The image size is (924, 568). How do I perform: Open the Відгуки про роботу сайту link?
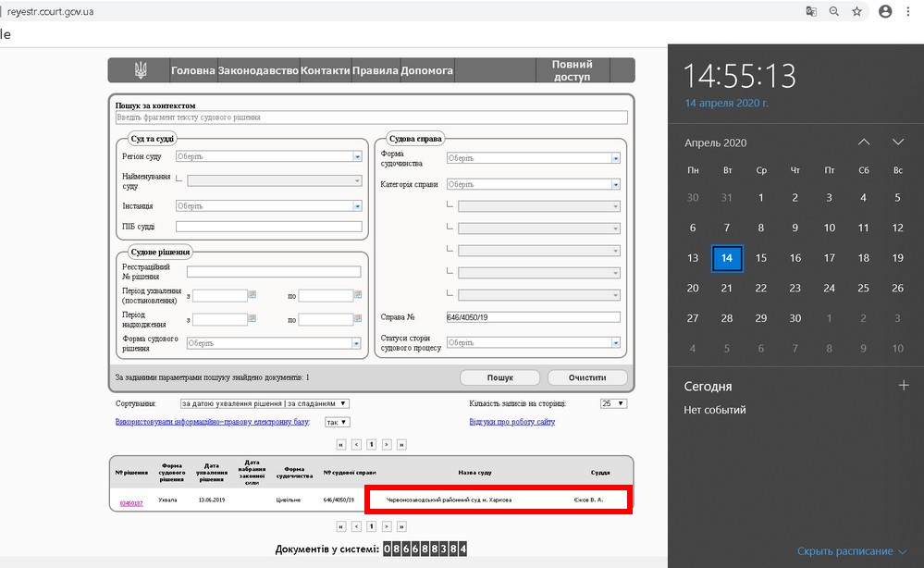click(512, 422)
